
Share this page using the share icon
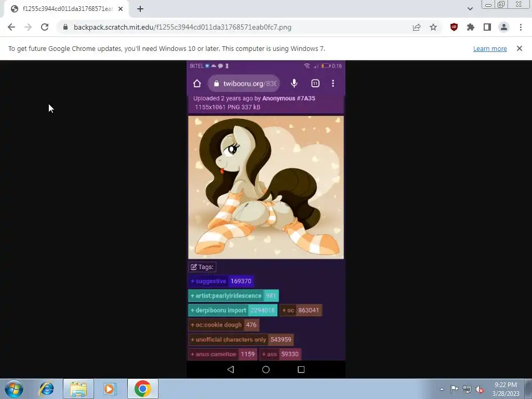(417, 27)
